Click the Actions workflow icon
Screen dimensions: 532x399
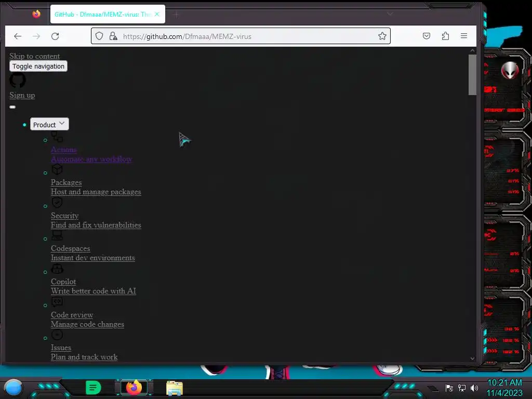click(x=57, y=137)
